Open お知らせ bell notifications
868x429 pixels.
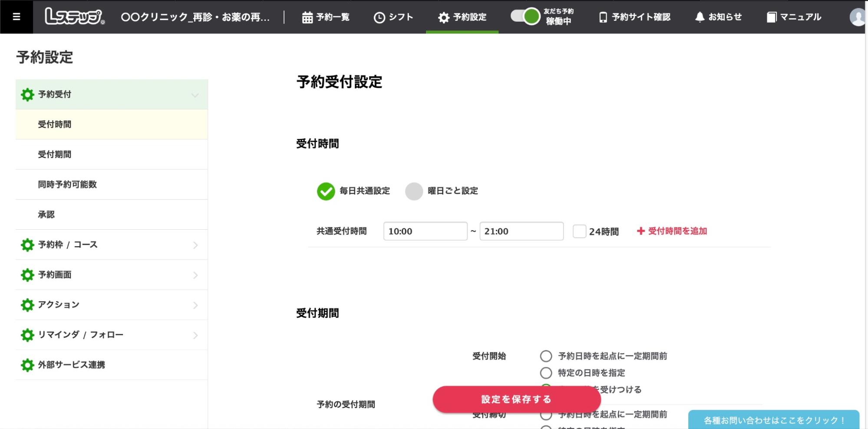pyautogui.click(x=700, y=17)
